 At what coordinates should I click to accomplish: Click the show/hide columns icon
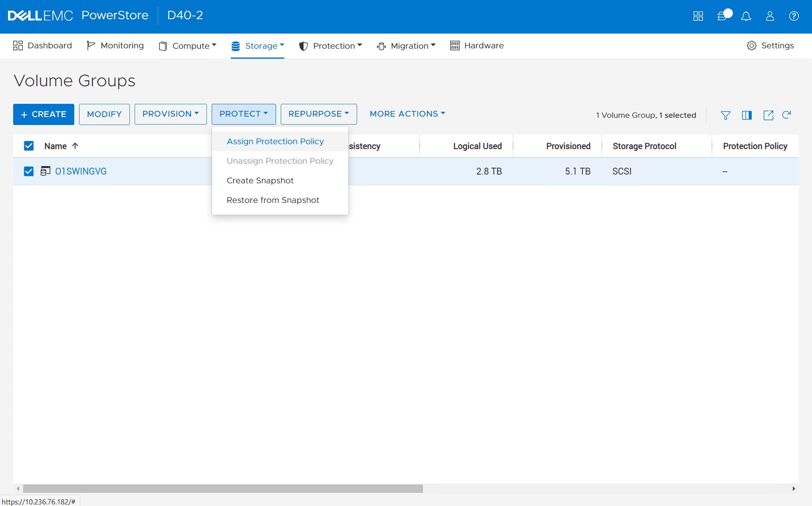pyautogui.click(x=746, y=115)
